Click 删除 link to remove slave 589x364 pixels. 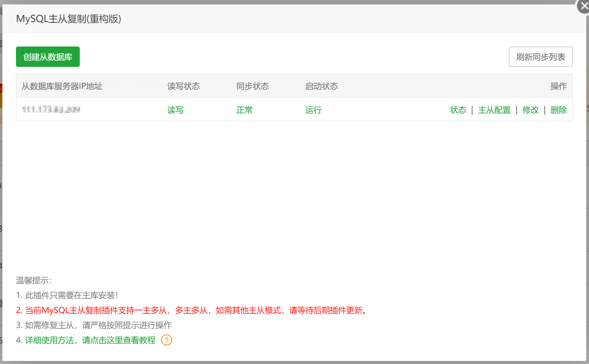pos(558,110)
